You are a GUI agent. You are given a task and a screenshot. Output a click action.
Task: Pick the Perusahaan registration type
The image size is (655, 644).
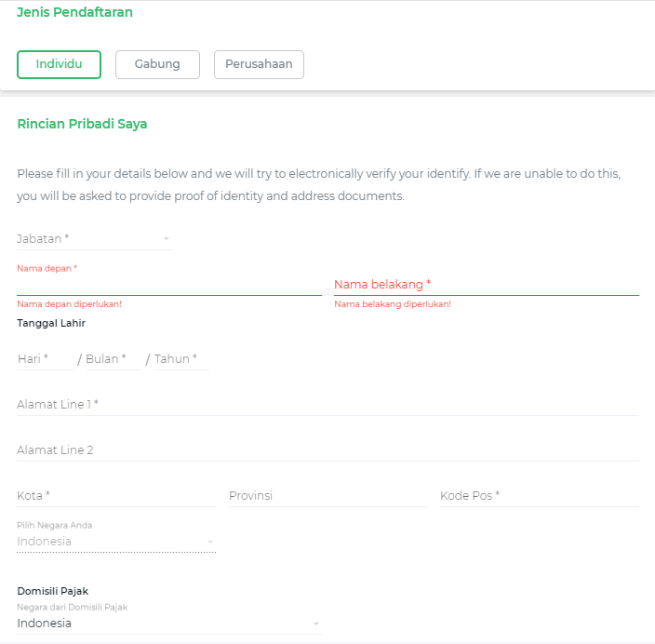tap(259, 64)
